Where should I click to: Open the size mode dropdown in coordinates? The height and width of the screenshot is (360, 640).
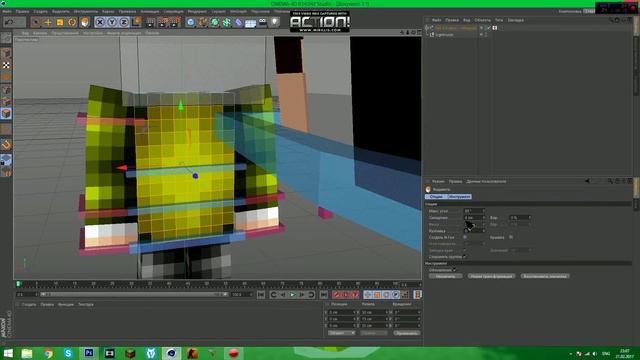(x=373, y=333)
